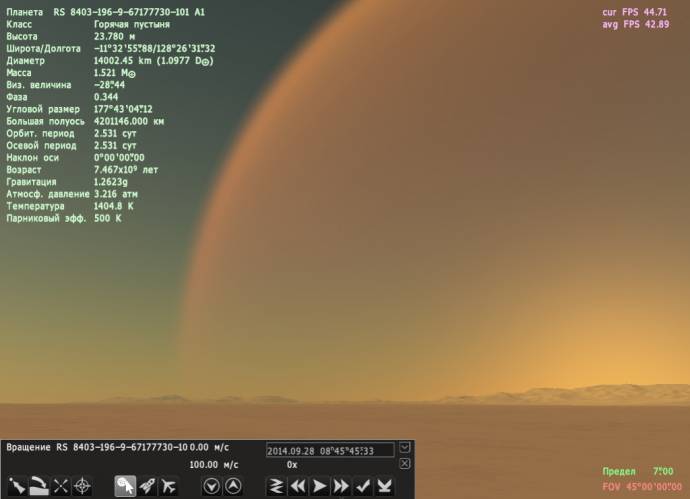
Task: Switch to airplane flight control mode
Action: [169, 486]
